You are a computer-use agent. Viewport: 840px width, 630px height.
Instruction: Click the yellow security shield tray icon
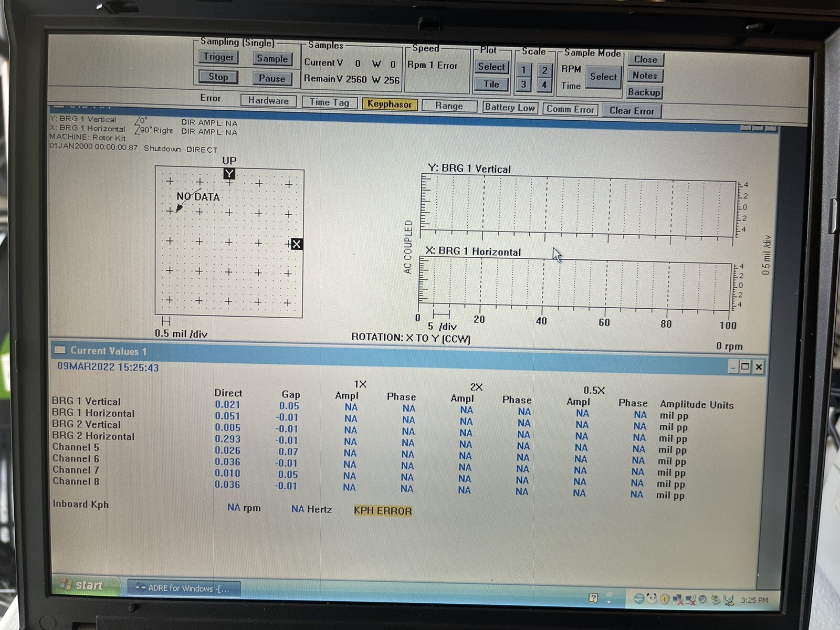click(x=664, y=600)
